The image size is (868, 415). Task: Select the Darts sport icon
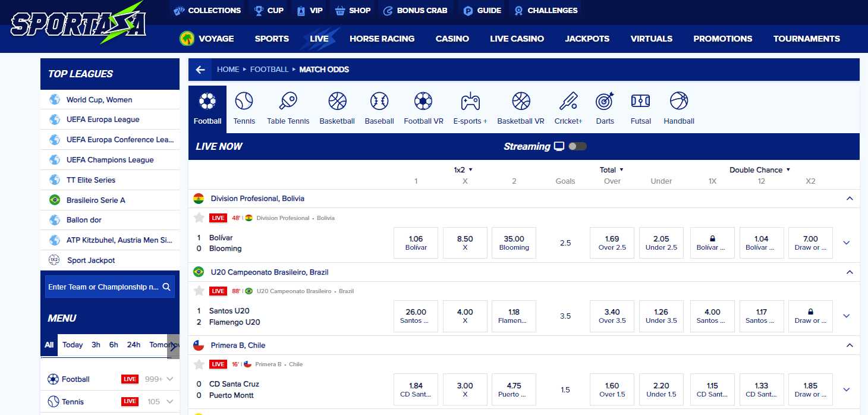point(605,107)
